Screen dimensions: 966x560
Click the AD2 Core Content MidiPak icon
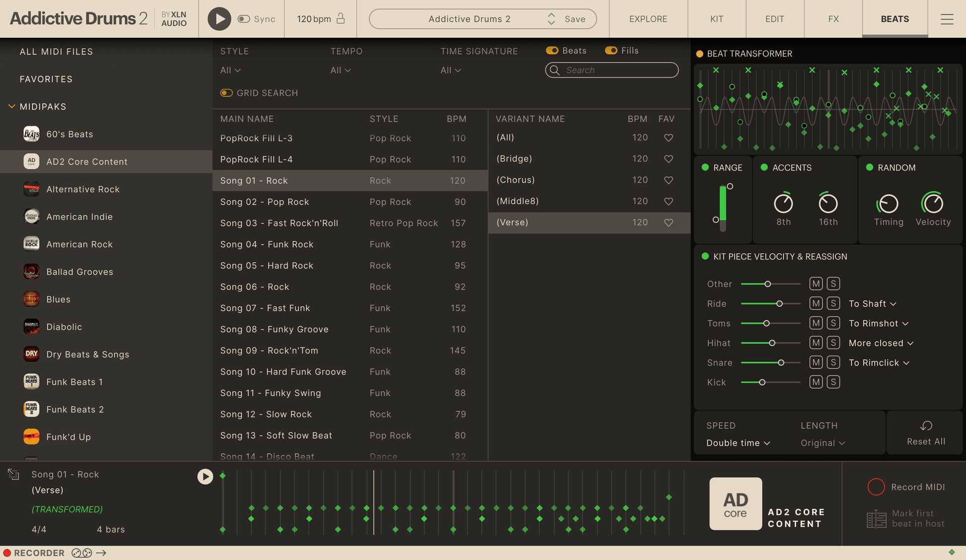tap(31, 161)
